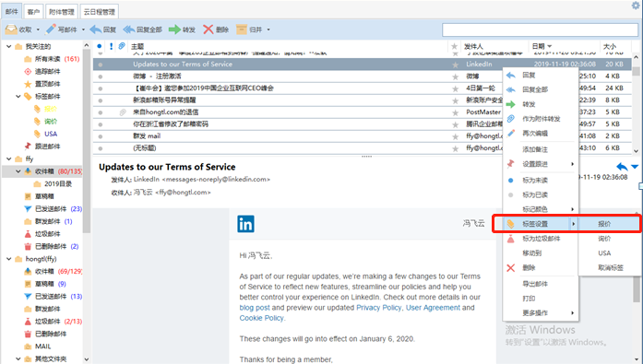This screenshot has height=364, width=643.
Task: Open 垃圾邮件 (2/13) junk folder
Action: [x=53, y=321]
